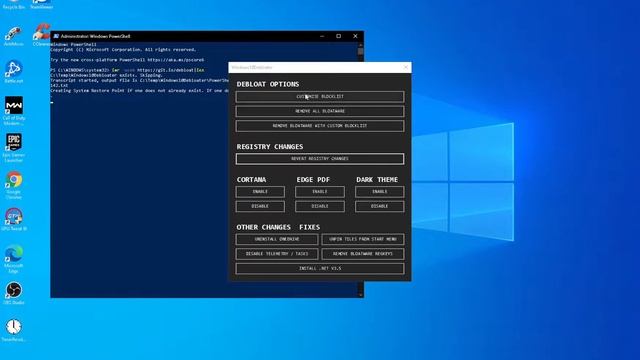
Task: Close the Windows10Debloater dialog
Action: (406, 67)
